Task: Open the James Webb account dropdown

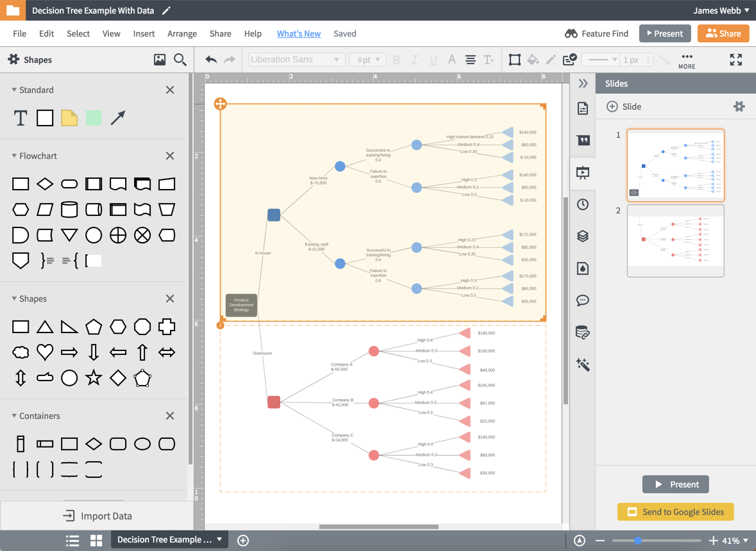Action: point(721,11)
